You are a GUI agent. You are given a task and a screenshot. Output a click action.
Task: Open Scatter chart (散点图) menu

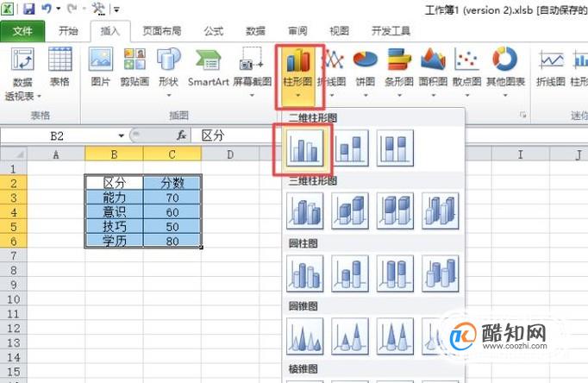click(x=467, y=72)
